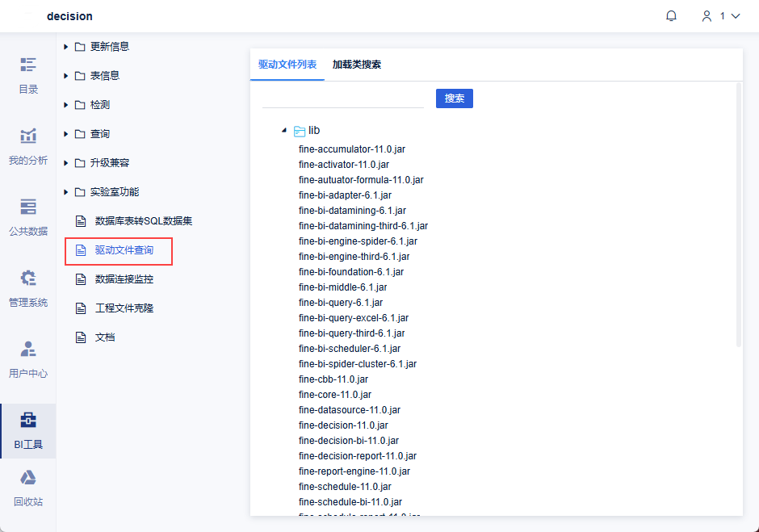Click the file list vertical scrollbar

pyautogui.click(x=739, y=215)
